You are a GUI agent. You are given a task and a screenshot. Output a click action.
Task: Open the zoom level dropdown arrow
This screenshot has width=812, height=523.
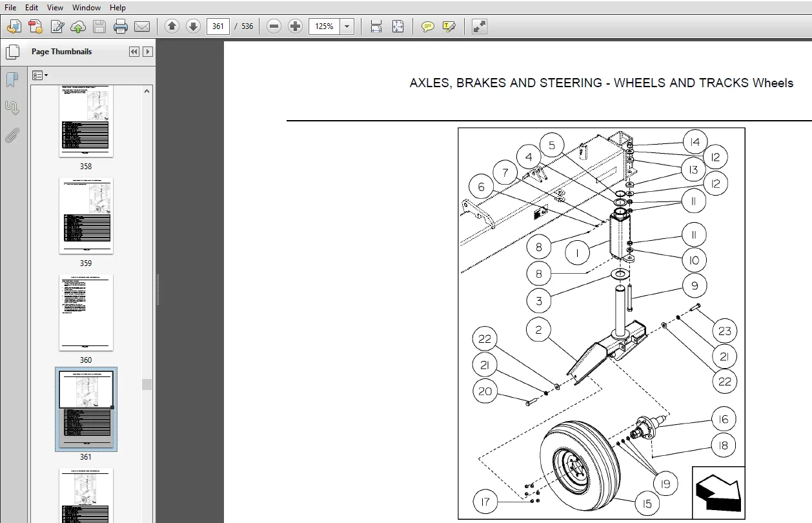click(x=347, y=26)
